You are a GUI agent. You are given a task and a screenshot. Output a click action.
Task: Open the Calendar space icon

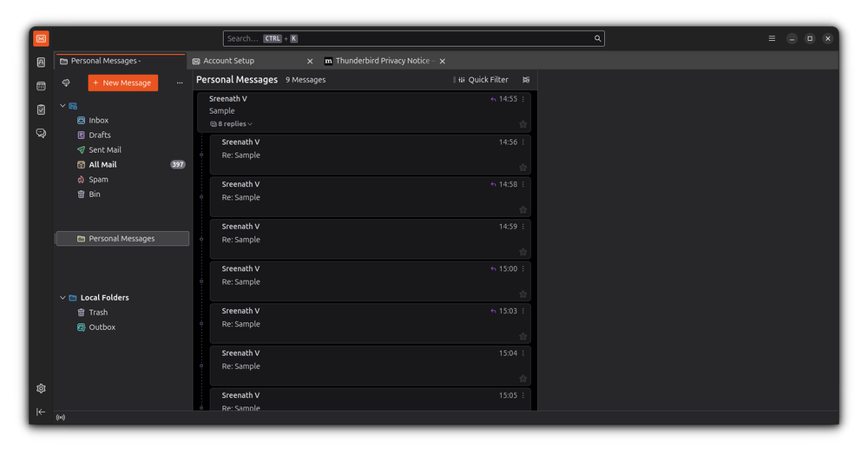click(41, 86)
